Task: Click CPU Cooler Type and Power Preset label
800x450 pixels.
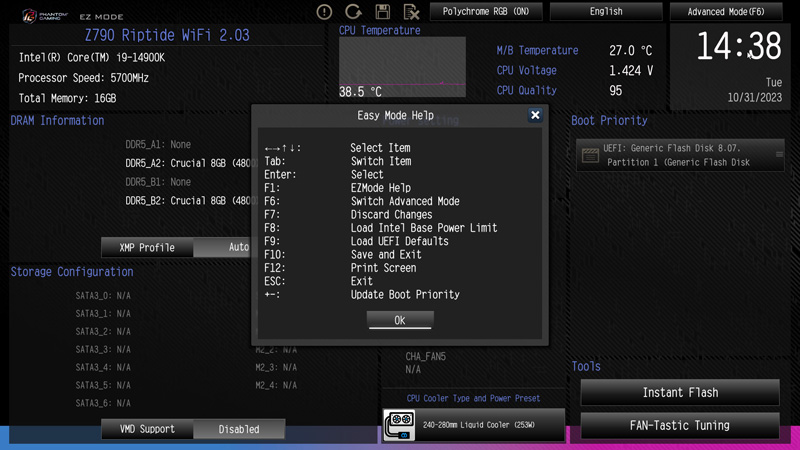Action: (473, 398)
